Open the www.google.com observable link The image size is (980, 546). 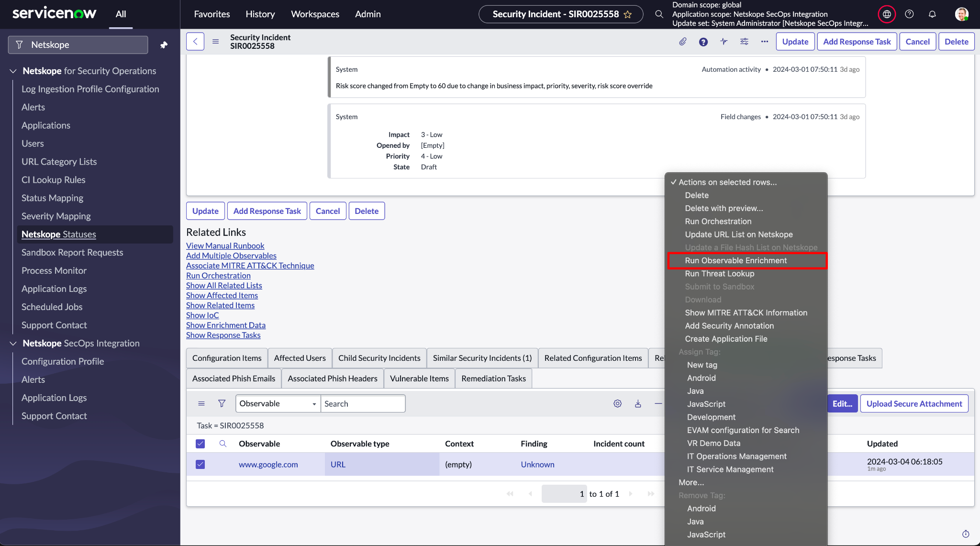[268, 464]
